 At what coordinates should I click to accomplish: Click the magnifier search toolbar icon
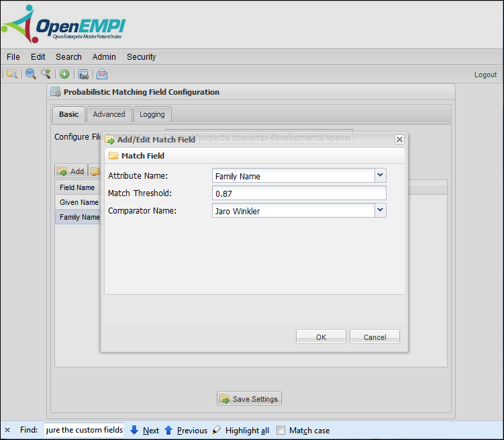(31, 74)
